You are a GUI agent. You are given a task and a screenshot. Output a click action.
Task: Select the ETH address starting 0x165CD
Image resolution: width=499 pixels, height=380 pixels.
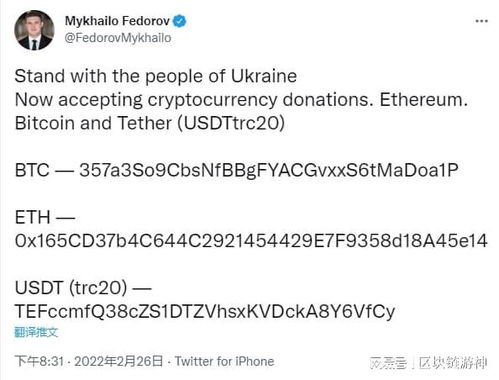pos(251,241)
